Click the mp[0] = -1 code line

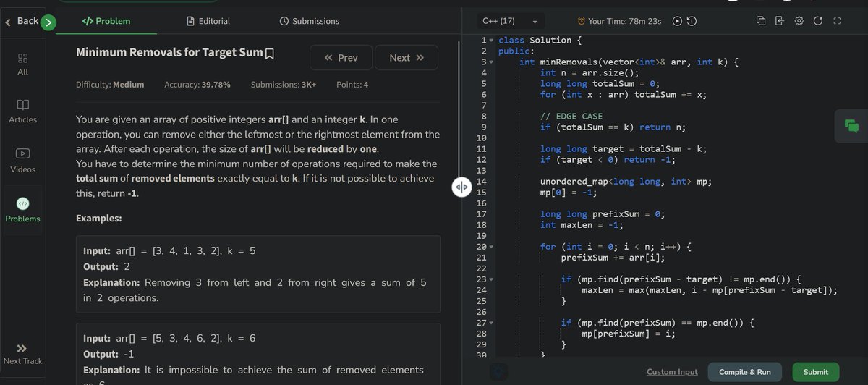coord(568,192)
